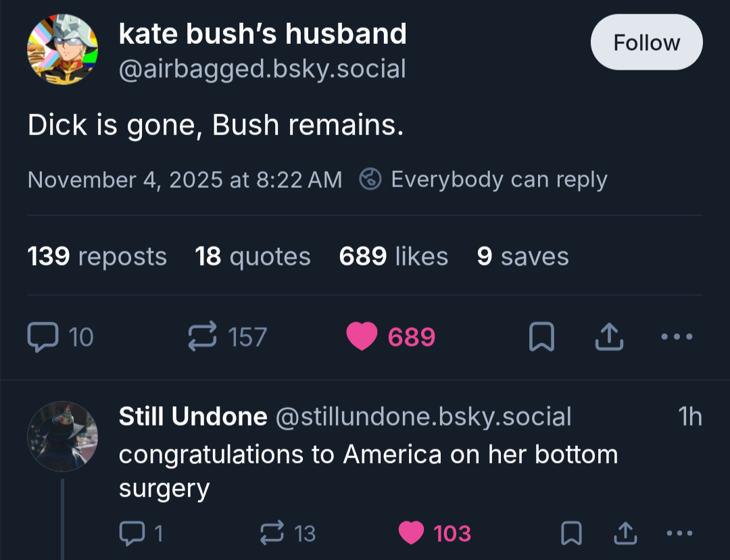View the list of 139 reposts
730x560 pixels.
coord(97,257)
